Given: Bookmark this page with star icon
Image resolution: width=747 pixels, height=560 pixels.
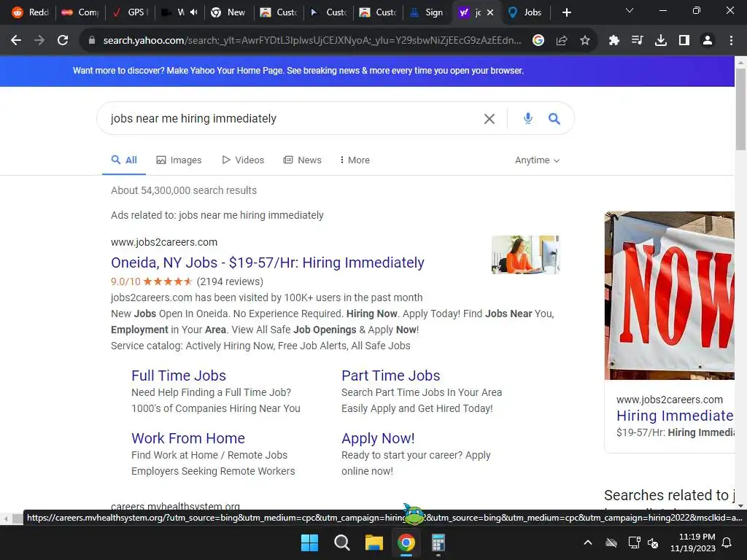Looking at the screenshot, I should (x=585, y=41).
